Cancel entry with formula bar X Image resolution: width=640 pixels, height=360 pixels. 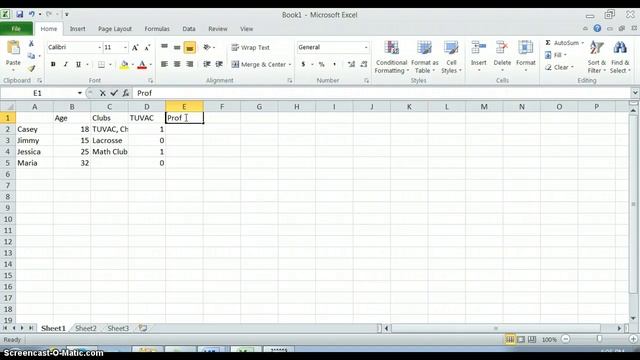[102, 93]
